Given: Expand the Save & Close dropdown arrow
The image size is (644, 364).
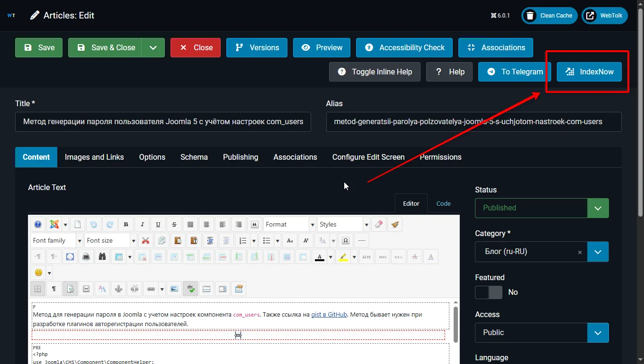Looking at the screenshot, I should [x=153, y=48].
